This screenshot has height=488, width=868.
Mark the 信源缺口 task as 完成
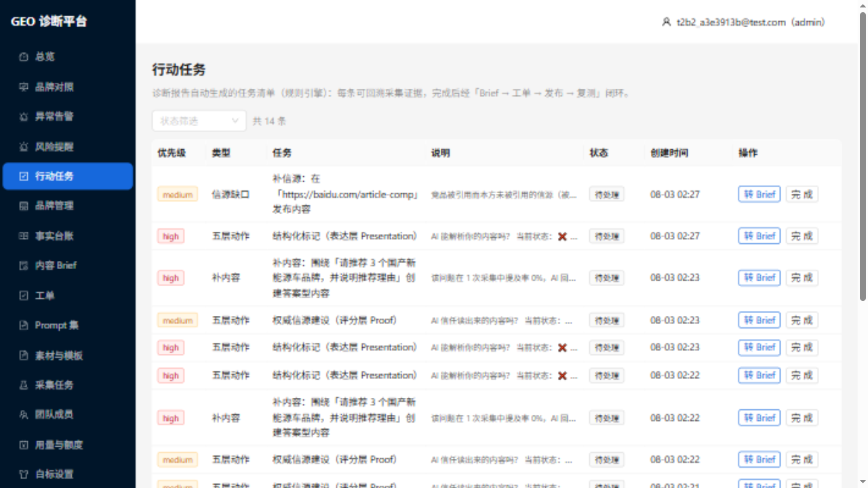point(802,195)
